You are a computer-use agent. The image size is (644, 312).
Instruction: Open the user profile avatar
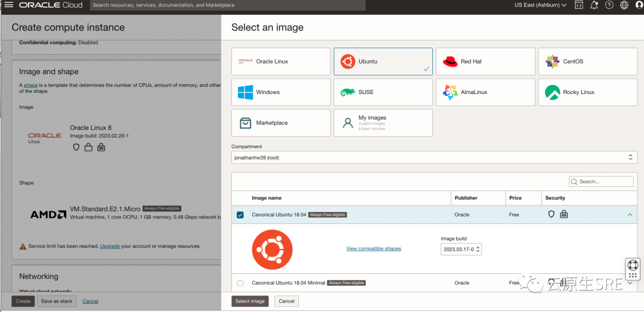coord(639,5)
